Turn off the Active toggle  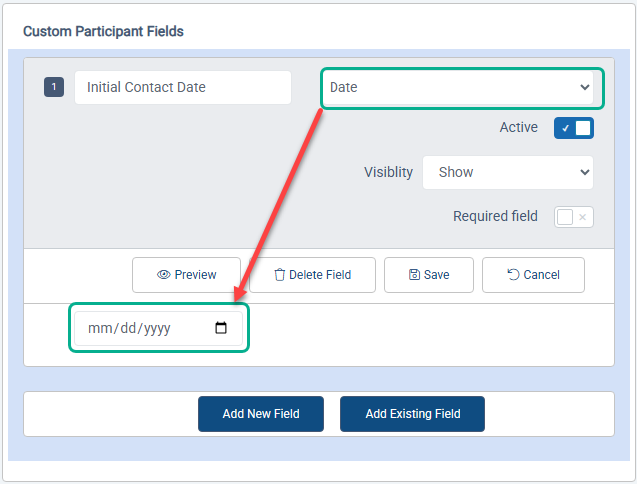click(574, 128)
